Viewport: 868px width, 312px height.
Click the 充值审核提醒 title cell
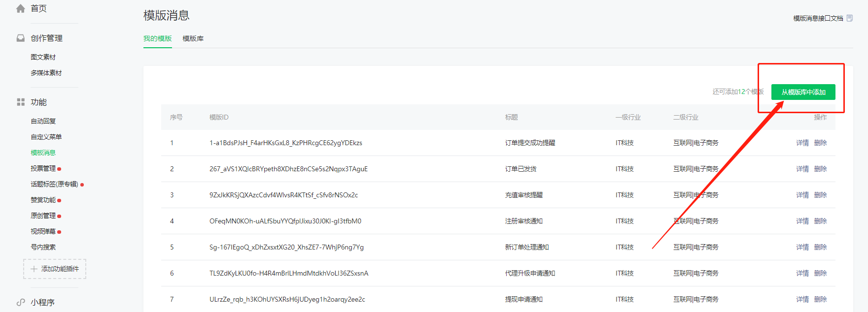pyautogui.click(x=523, y=195)
